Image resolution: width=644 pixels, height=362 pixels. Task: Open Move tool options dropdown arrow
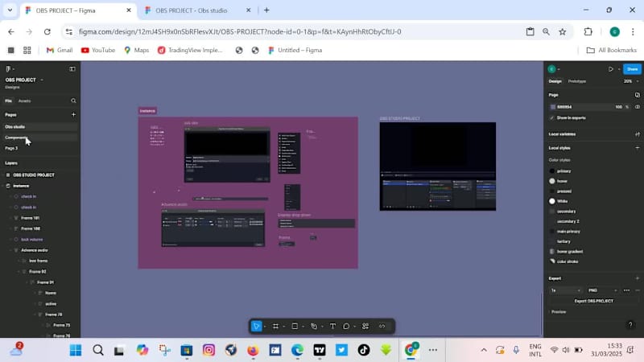click(x=265, y=327)
